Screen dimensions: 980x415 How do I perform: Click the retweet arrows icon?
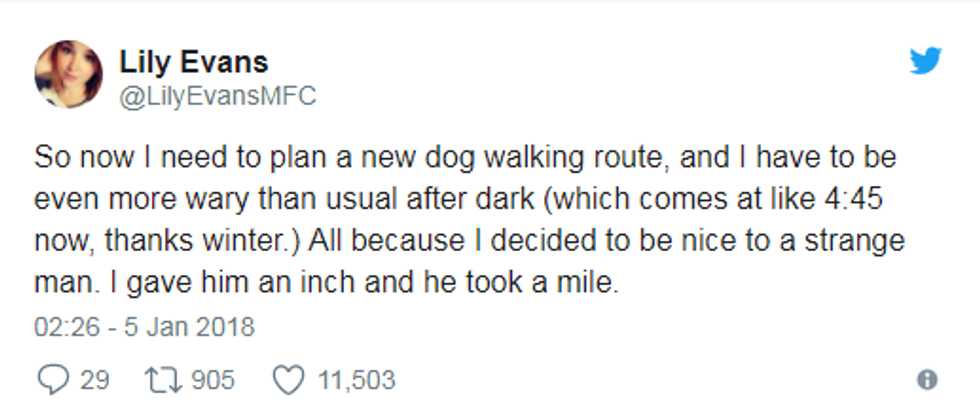point(163,380)
